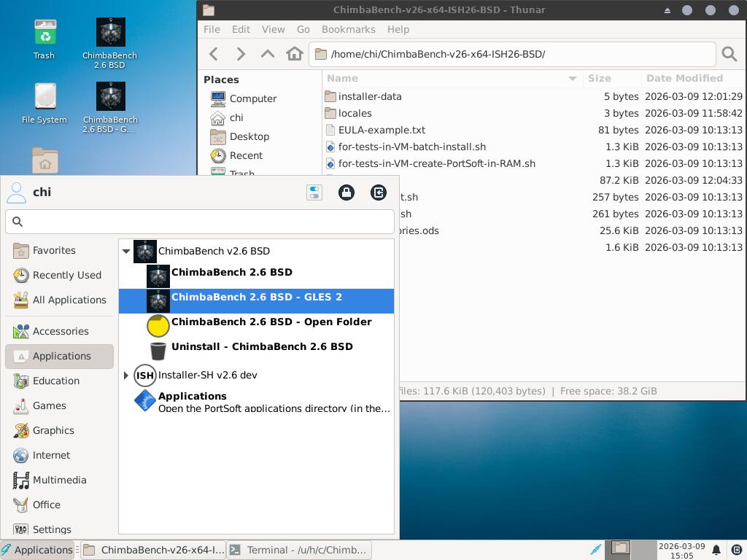Select the installer-data folder
Image resolution: width=747 pixels, height=560 pixels.
click(x=533, y=97)
